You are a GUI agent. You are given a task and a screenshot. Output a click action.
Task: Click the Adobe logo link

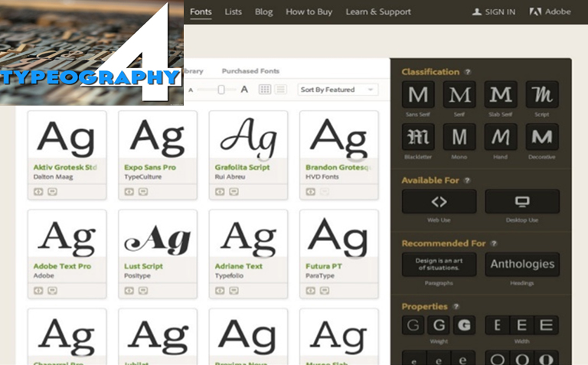tap(550, 11)
